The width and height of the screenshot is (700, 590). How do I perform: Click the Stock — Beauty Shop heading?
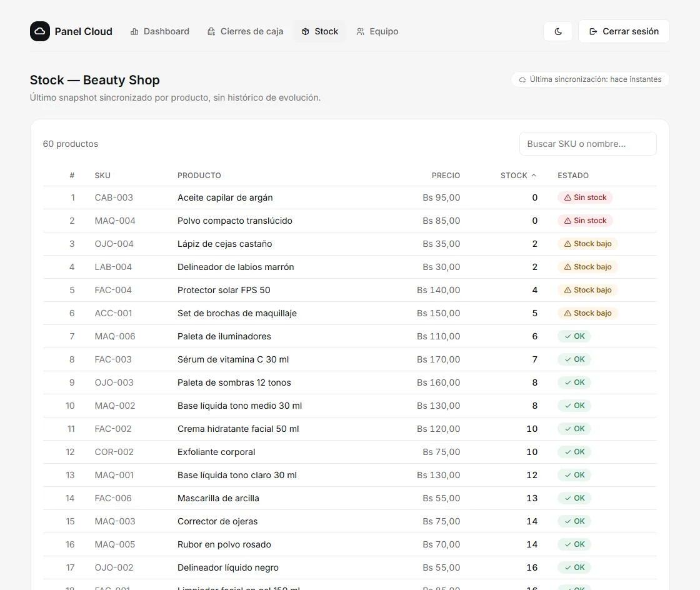[94, 80]
